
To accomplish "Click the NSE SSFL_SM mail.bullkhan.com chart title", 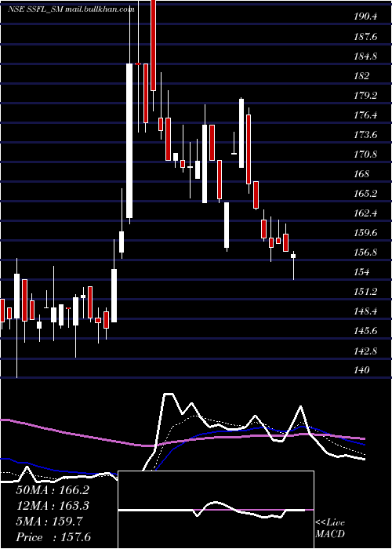I will click(x=71, y=9).
